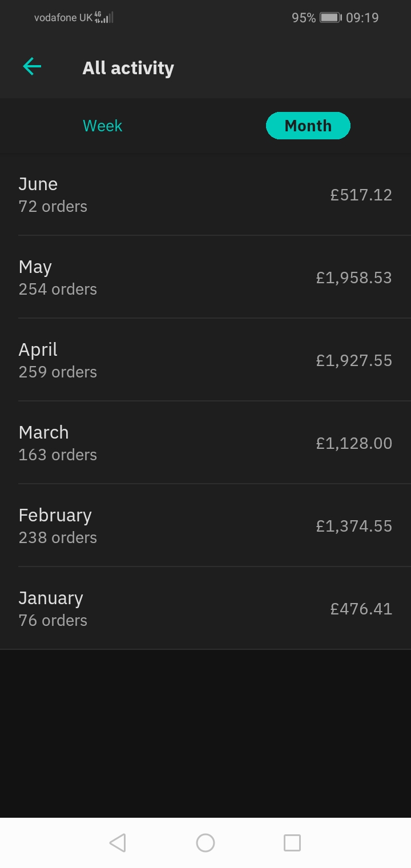This screenshot has width=411, height=868.
Task: Open recent apps square button
Action: coord(292,843)
